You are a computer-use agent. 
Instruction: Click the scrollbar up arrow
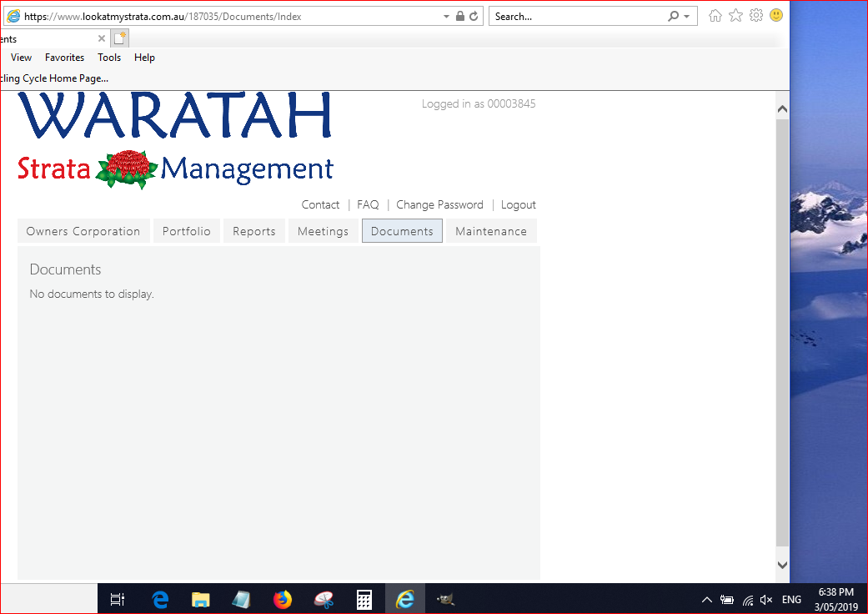tap(782, 109)
